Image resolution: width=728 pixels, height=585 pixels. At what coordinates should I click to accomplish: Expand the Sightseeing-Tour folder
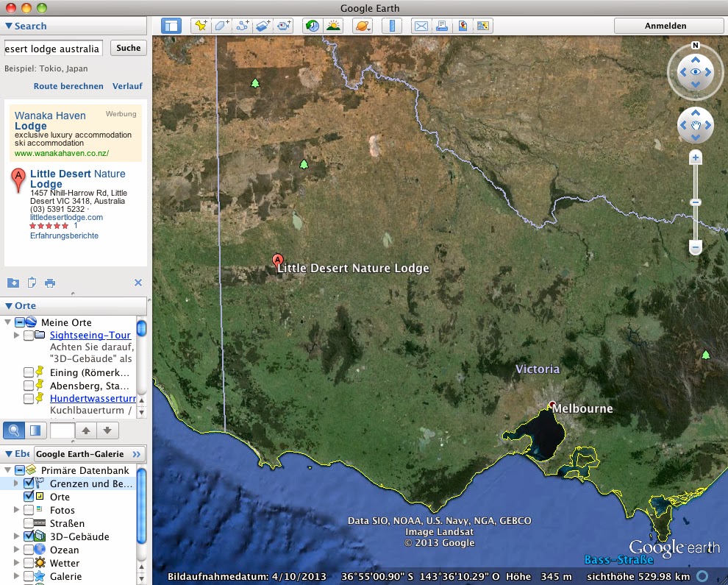17,335
